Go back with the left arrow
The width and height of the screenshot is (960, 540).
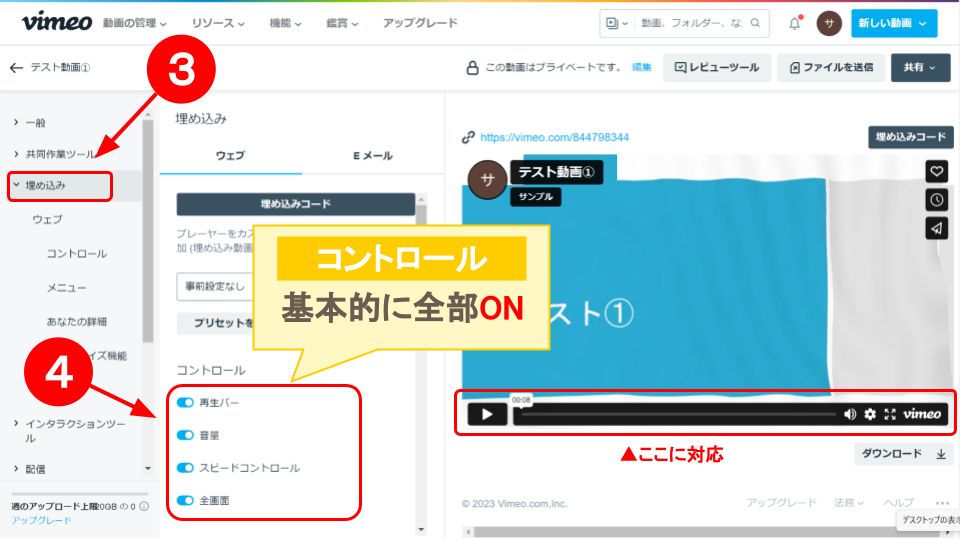click(x=17, y=67)
